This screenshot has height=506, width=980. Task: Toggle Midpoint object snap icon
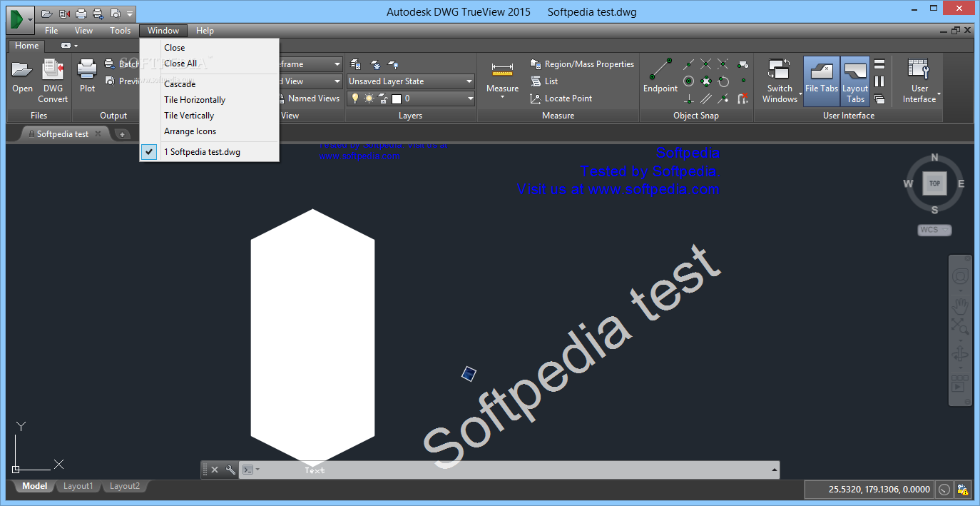point(688,64)
